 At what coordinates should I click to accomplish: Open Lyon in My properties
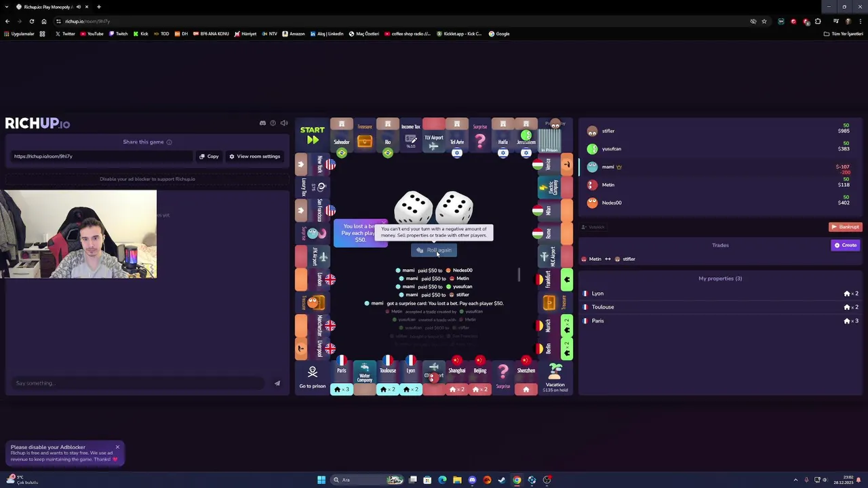[x=720, y=293]
